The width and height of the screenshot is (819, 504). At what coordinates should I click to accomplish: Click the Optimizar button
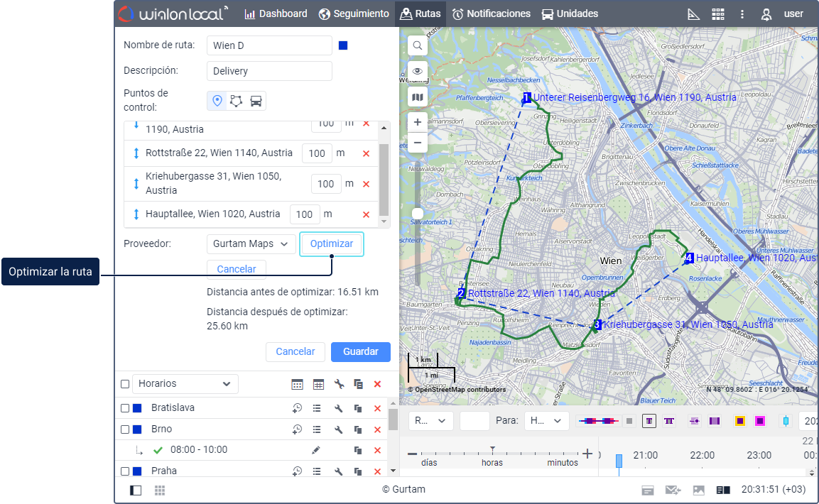click(332, 243)
